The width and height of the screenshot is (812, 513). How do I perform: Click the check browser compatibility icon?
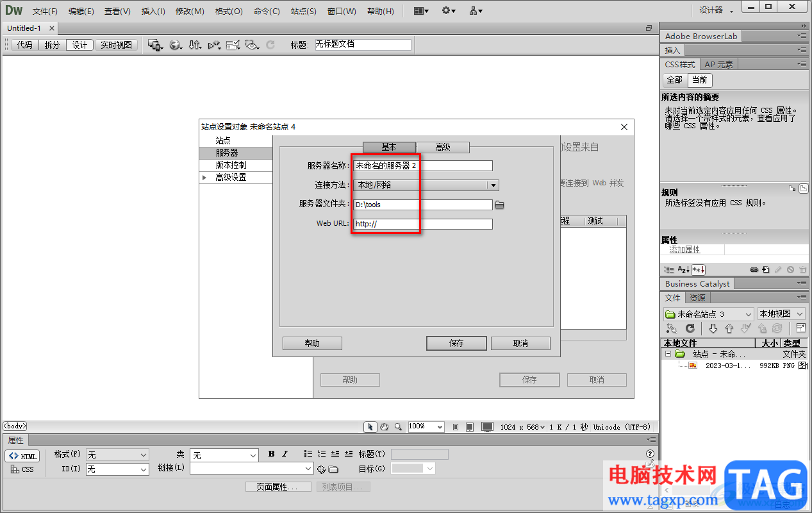[233, 45]
